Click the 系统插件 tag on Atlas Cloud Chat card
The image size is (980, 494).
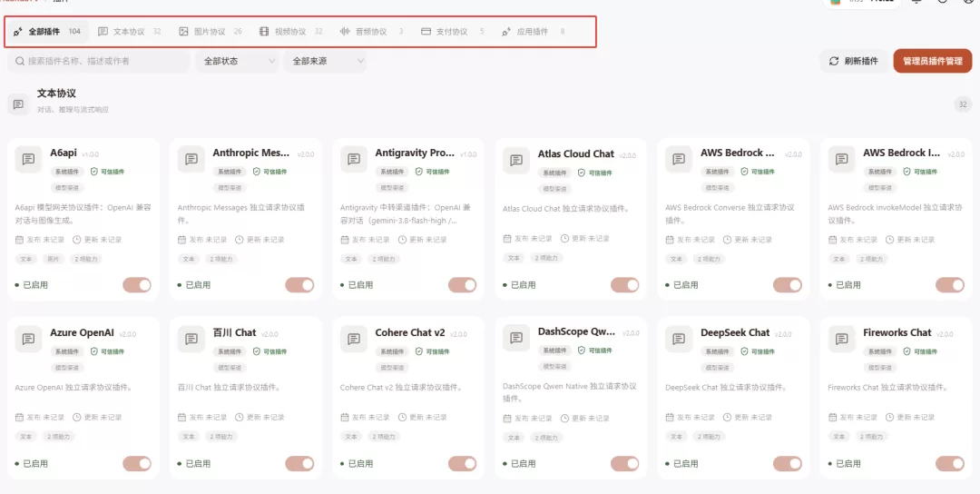coord(555,173)
